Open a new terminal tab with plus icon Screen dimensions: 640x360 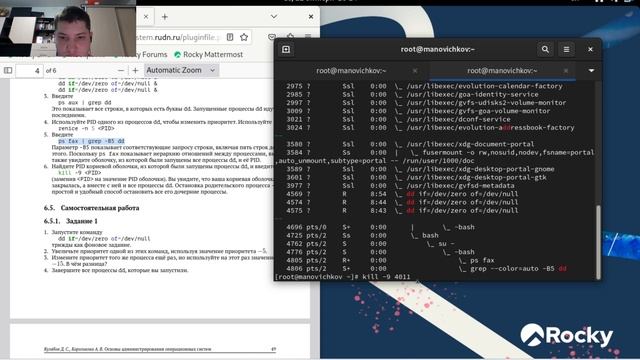click(x=286, y=49)
